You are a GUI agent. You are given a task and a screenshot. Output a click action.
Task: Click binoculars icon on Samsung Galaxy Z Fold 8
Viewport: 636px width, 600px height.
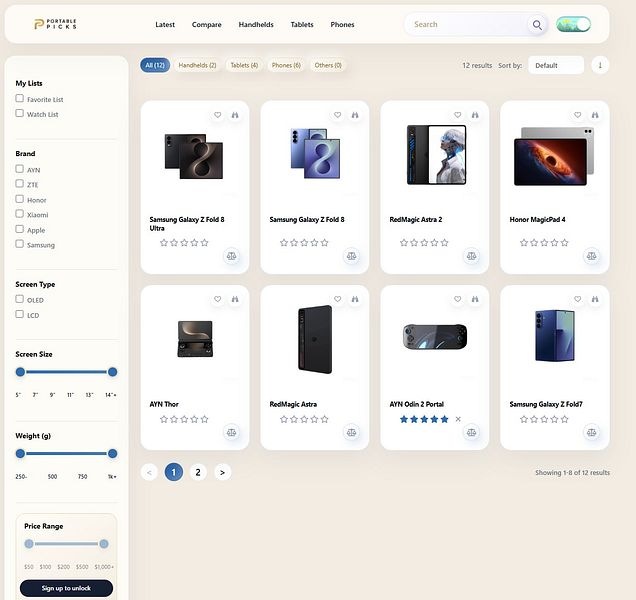coord(355,115)
